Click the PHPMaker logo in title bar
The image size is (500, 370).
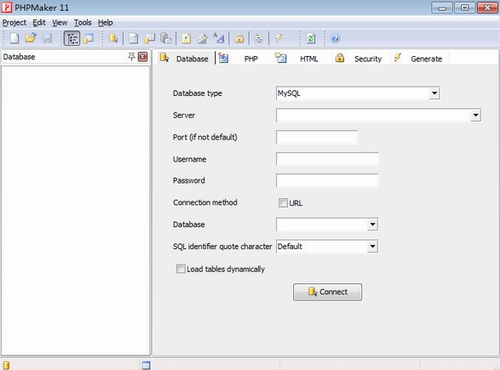[x=7, y=7]
